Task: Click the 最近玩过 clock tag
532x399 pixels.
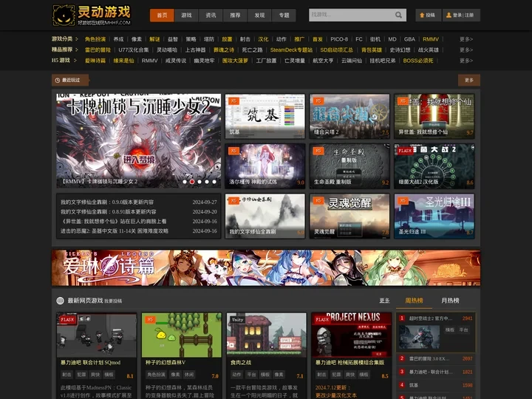Action: point(70,80)
